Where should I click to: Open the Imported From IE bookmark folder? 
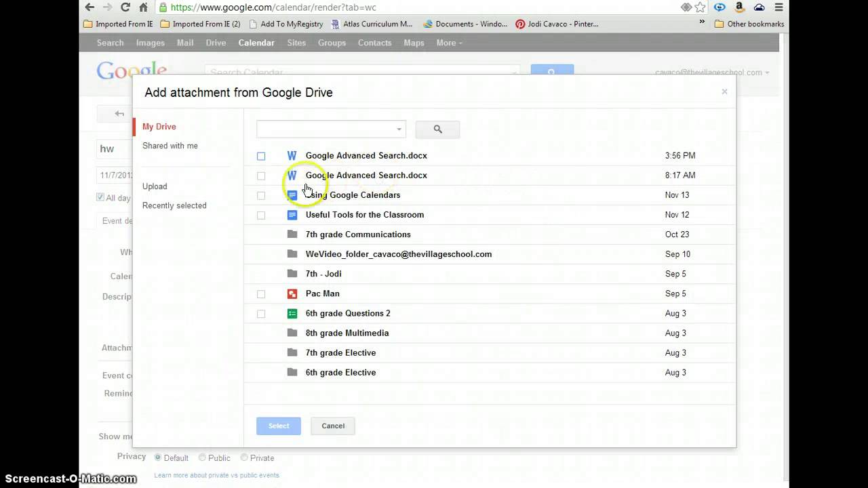pyautogui.click(x=118, y=24)
